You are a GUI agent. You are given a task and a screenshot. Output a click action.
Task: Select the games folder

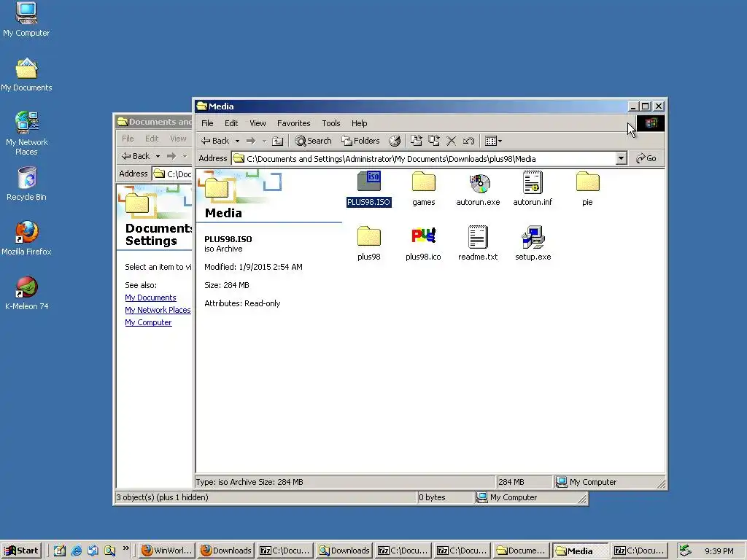click(424, 189)
